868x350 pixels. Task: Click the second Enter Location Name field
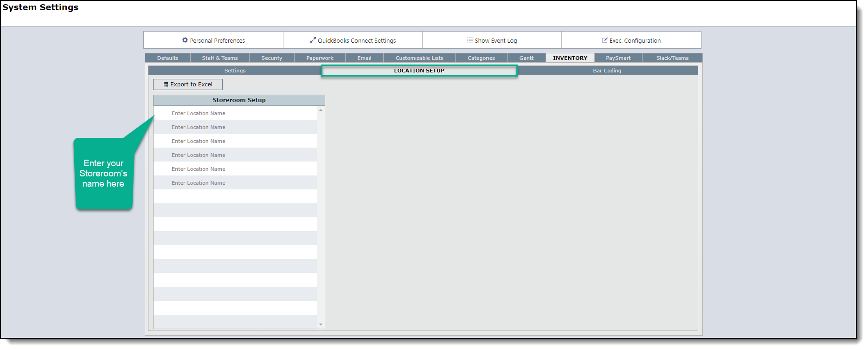[x=235, y=127]
